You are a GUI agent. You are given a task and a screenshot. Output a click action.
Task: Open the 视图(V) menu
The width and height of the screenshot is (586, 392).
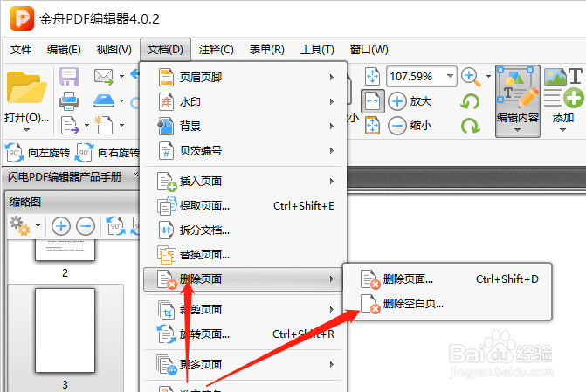click(114, 49)
